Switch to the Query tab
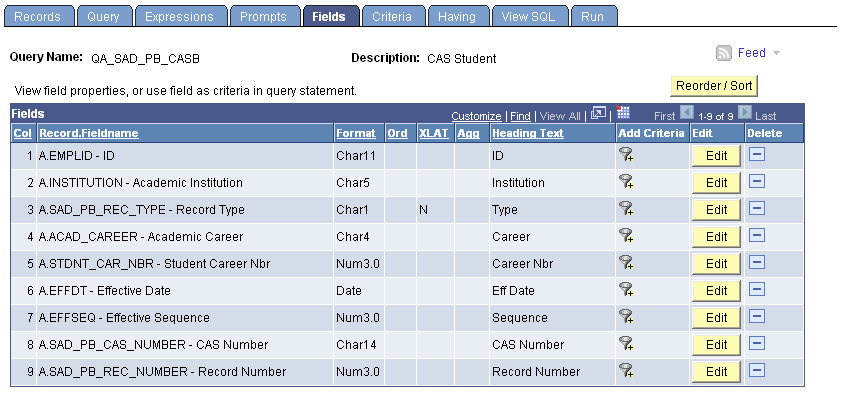 click(103, 17)
